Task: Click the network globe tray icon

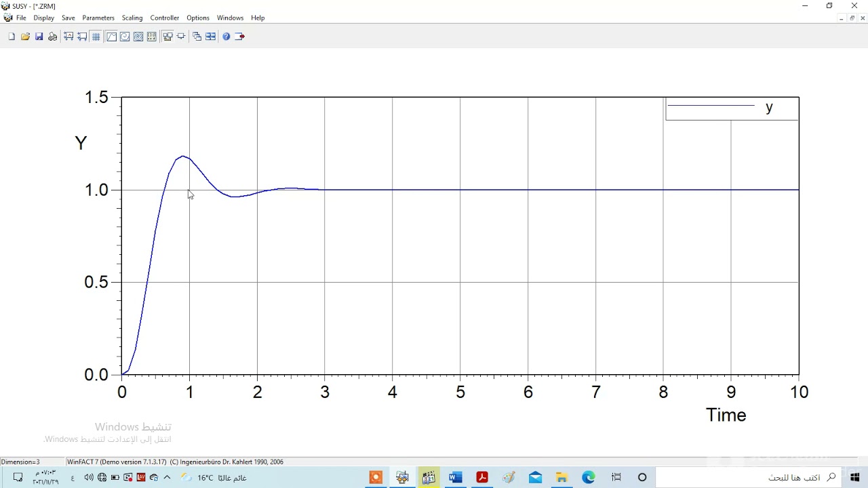Action: coord(102,477)
